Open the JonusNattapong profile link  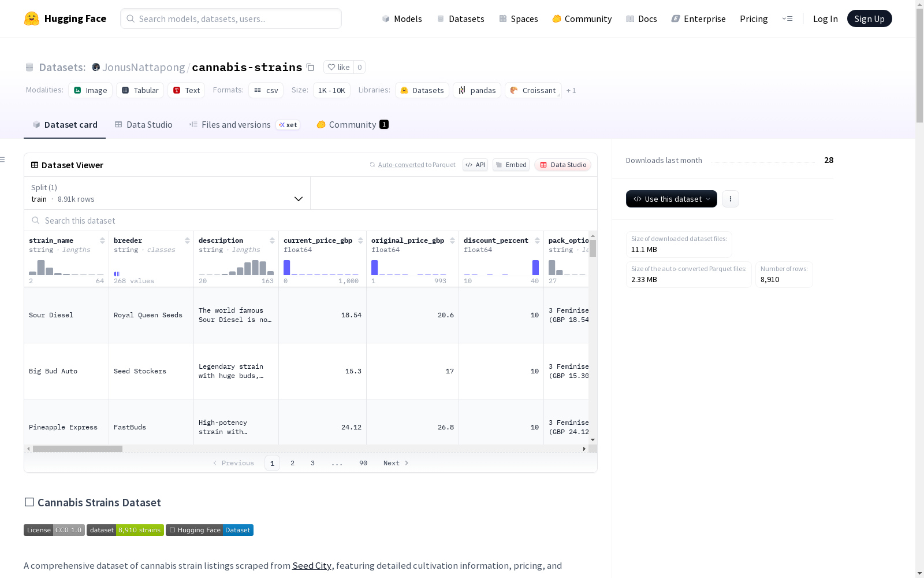(x=144, y=67)
